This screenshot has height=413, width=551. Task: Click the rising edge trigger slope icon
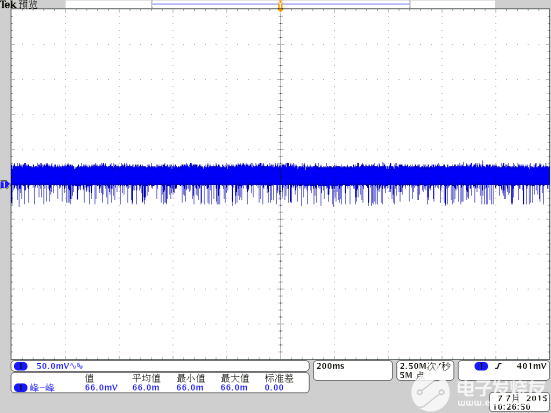(498, 366)
